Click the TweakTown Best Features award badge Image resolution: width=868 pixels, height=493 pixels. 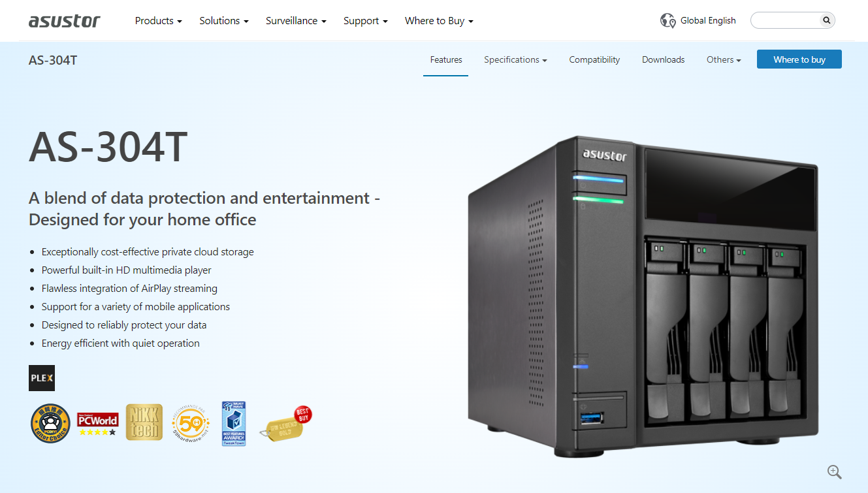point(233,423)
